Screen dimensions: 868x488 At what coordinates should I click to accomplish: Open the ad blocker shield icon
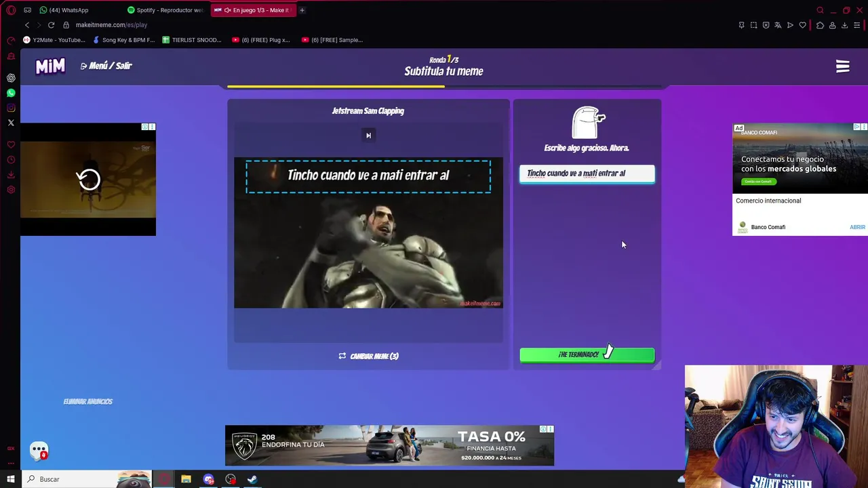pyautogui.click(x=766, y=25)
